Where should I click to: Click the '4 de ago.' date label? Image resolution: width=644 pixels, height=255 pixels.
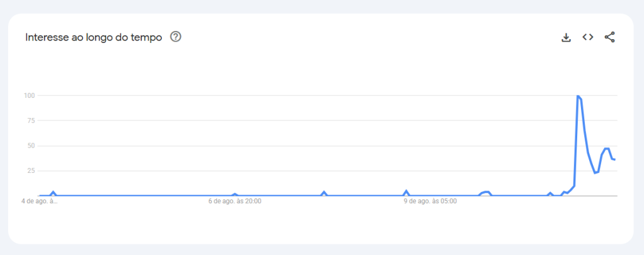pyautogui.click(x=40, y=201)
